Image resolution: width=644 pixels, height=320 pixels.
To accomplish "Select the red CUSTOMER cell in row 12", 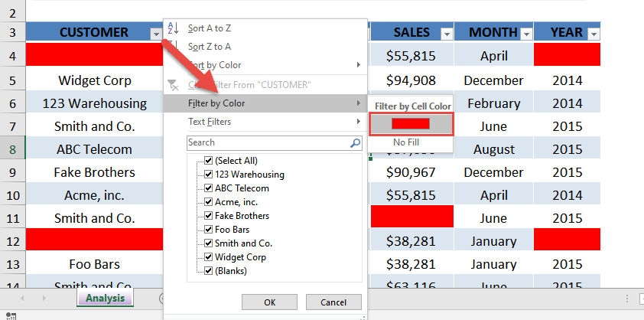I will tap(95, 240).
